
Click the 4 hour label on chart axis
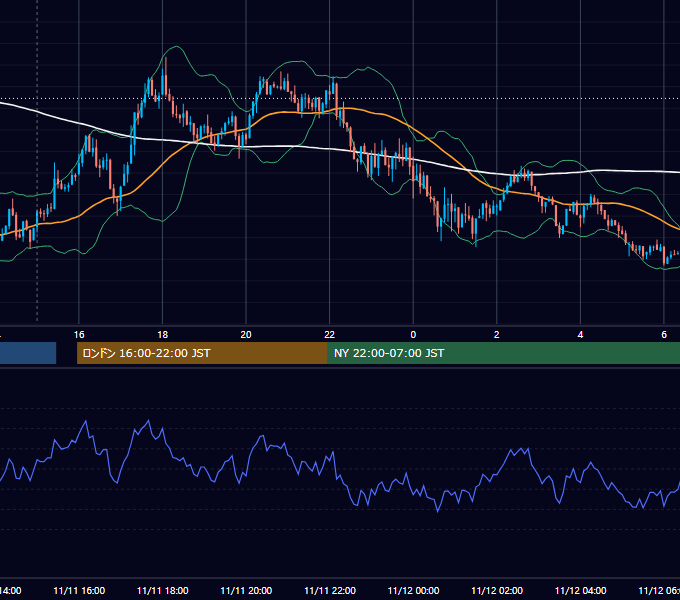pyautogui.click(x=580, y=335)
